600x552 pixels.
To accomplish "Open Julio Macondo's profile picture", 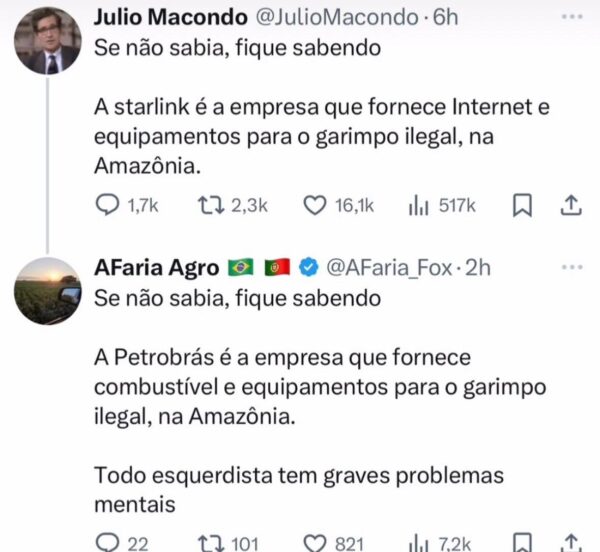I will coord(48,41).
